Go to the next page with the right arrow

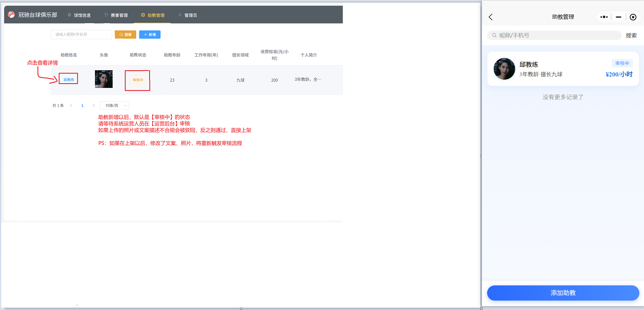94,106
